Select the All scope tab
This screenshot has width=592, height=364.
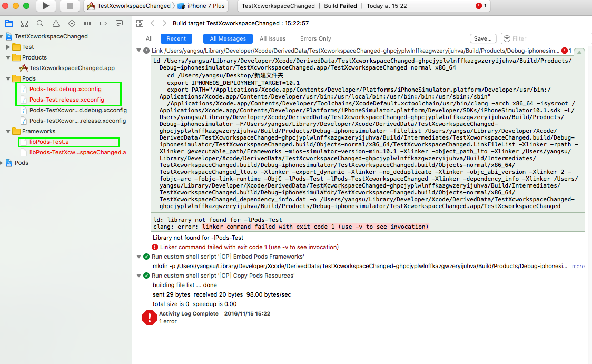pos(149,38)
